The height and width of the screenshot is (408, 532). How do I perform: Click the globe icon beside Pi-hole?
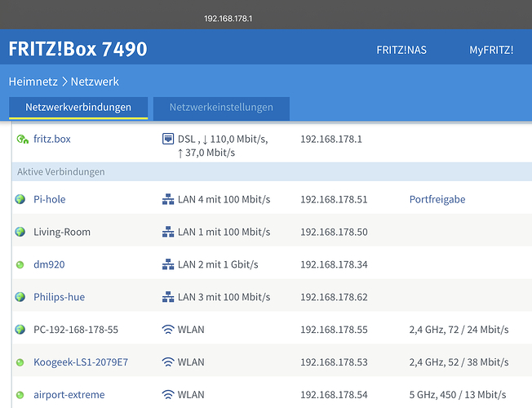[x=20, y=199]
